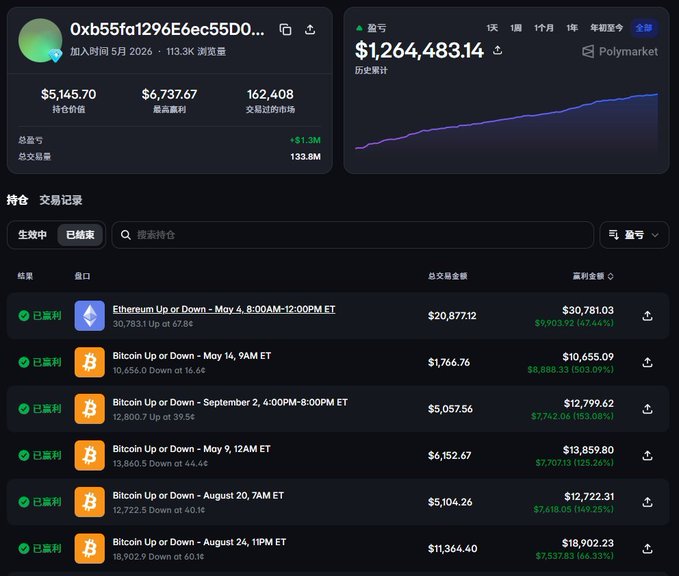Click the 总交易金额 column header

coord(447,276)
